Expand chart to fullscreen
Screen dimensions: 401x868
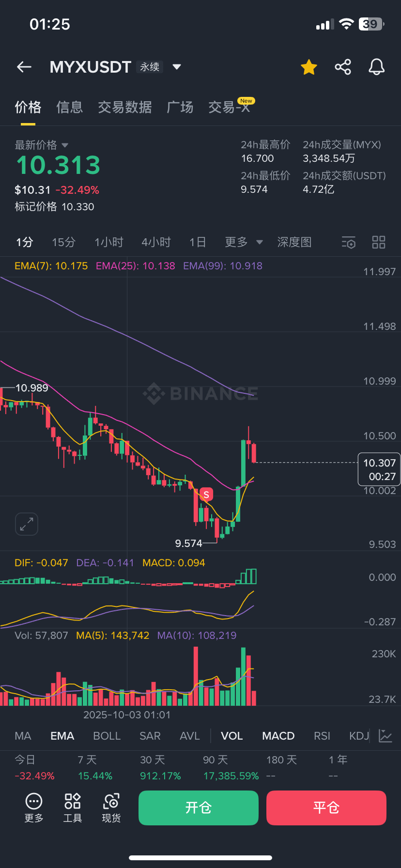[27, 524]
